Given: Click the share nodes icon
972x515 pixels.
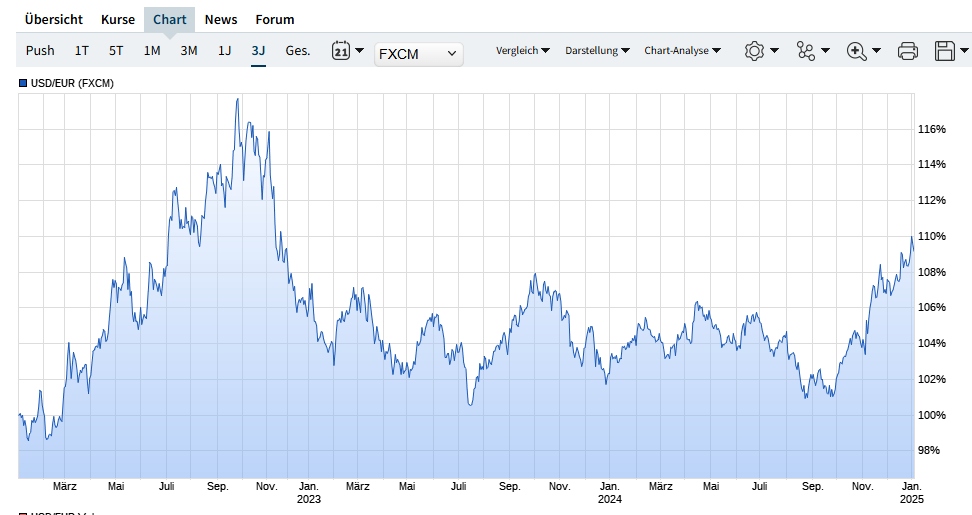Looking at the screenshot, I should [806, 51].
